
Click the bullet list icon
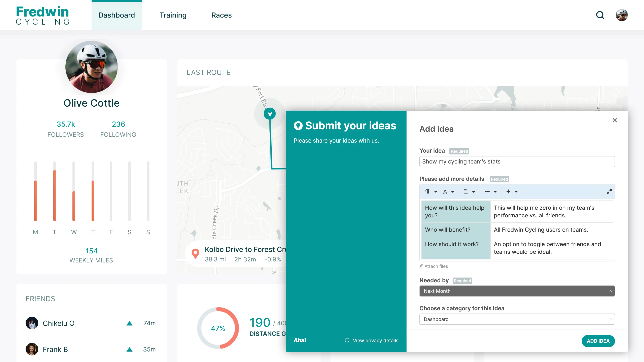click(x=487, y=192)
